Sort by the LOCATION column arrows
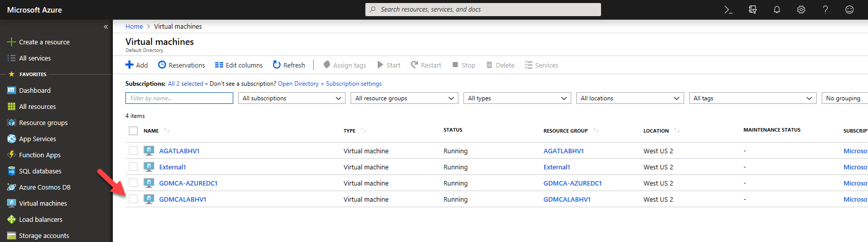 677,131
